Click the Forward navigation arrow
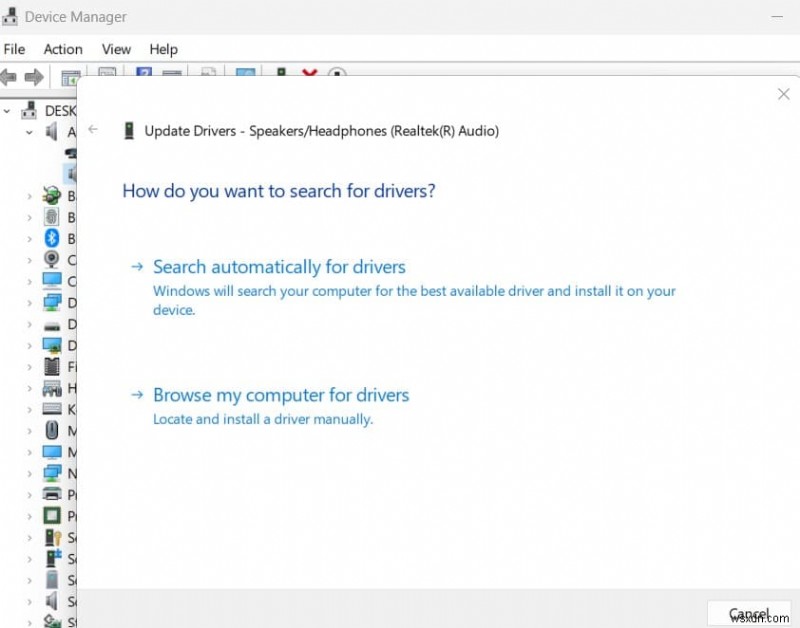This screenshot has width=800, height=628. [x=36, y=77]
